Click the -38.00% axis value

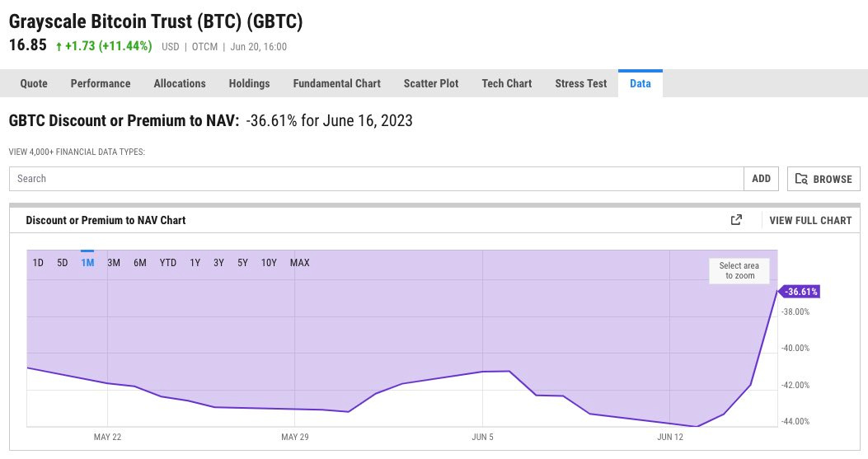click(795, 311)
